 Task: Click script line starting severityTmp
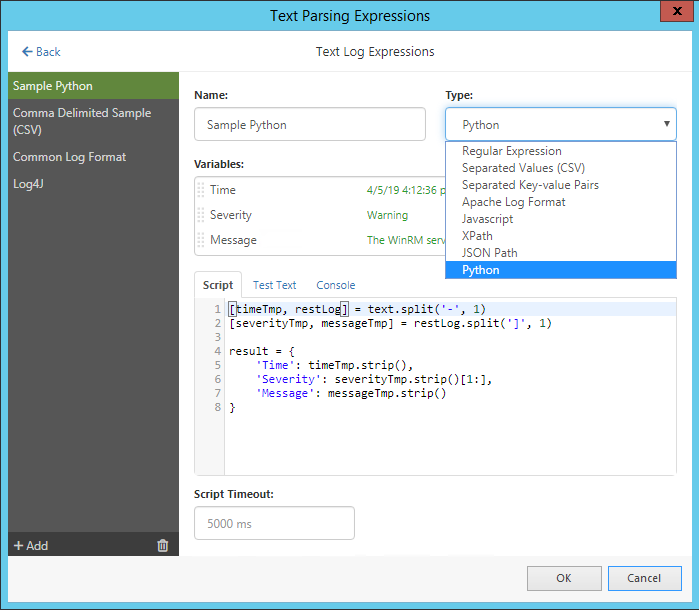[390, 323]
